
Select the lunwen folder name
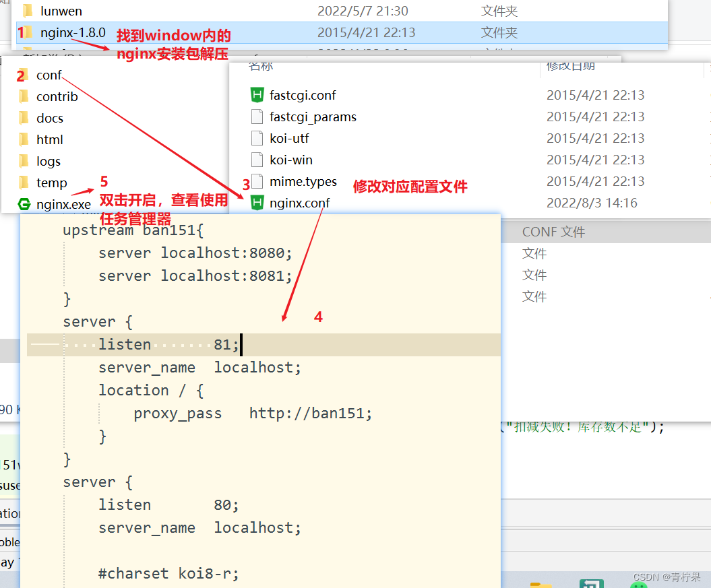click(61, 11)
